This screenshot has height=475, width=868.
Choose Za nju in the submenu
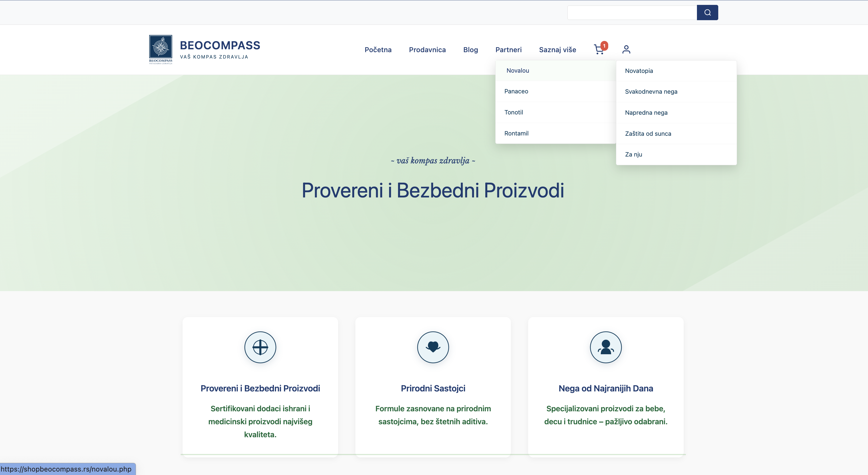[x=676, y=154]
